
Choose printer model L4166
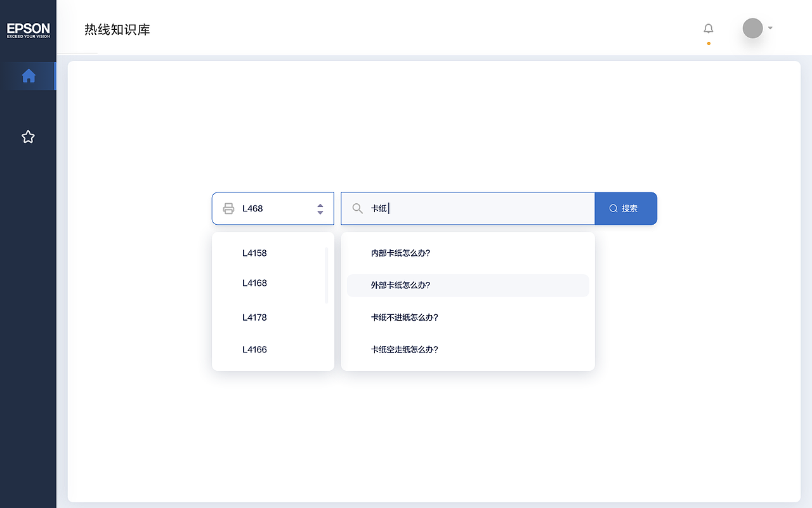254,349
